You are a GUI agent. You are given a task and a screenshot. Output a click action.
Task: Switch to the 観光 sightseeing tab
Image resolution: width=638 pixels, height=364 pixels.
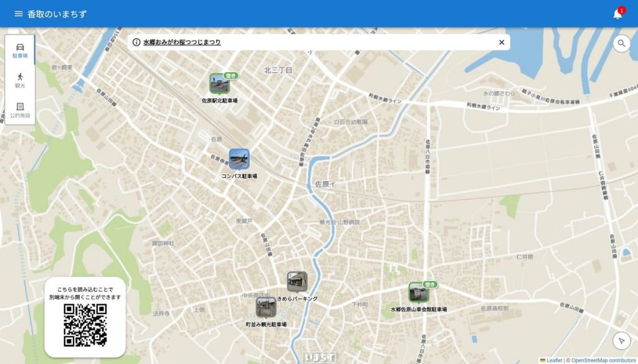tap(20, 80)
